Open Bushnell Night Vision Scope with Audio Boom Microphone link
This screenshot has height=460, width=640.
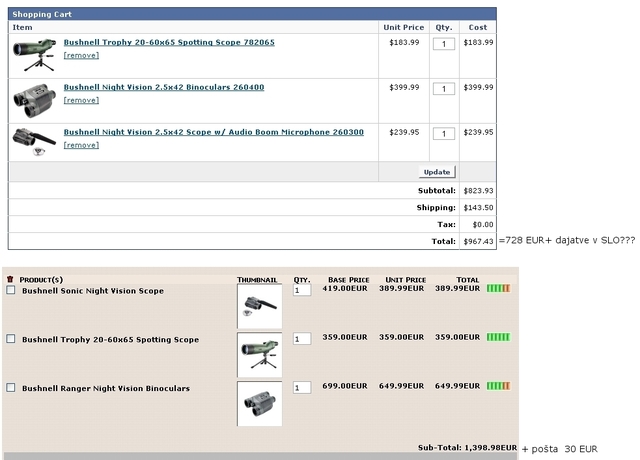coord(213,132)
